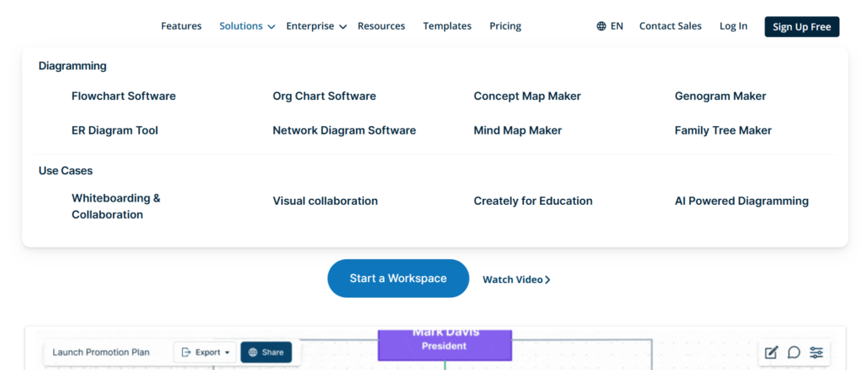Click the edit note icon
The height and width of the screenshot is (370, 868).
pyautogui.click(x=771, y=352)
